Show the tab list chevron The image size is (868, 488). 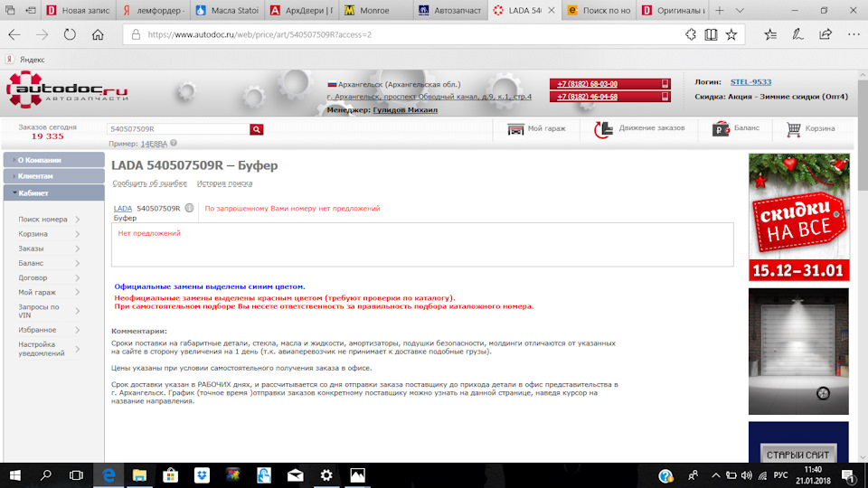pyautogui.click(x=740, y=11)
